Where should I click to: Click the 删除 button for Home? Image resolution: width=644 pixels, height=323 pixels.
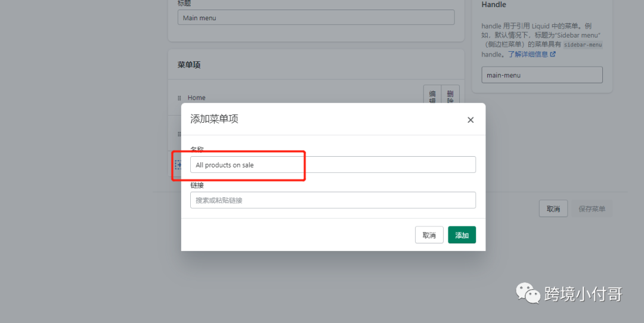click(450, 95)
